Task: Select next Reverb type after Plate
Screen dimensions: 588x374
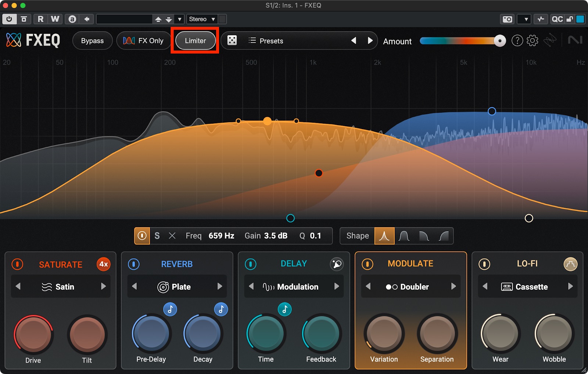Action: click(220, 286)
